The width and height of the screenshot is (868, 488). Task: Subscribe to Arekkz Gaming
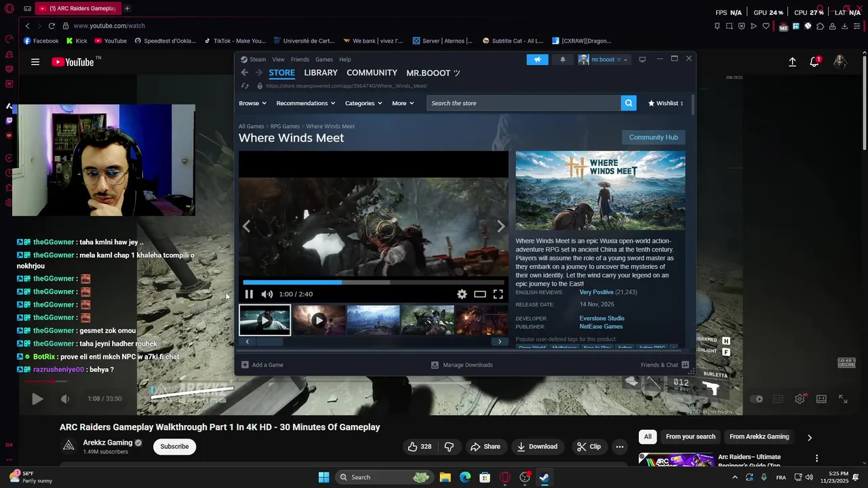click(x=174, y=447)
